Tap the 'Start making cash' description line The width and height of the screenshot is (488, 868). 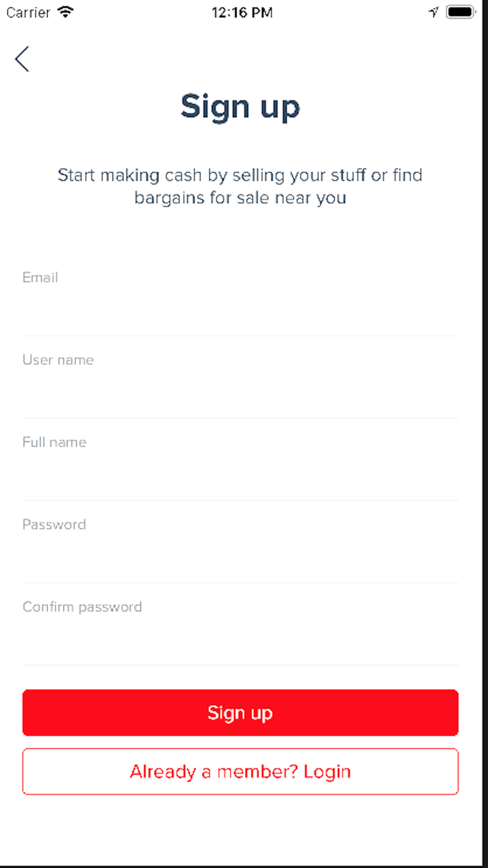[240, 175]
